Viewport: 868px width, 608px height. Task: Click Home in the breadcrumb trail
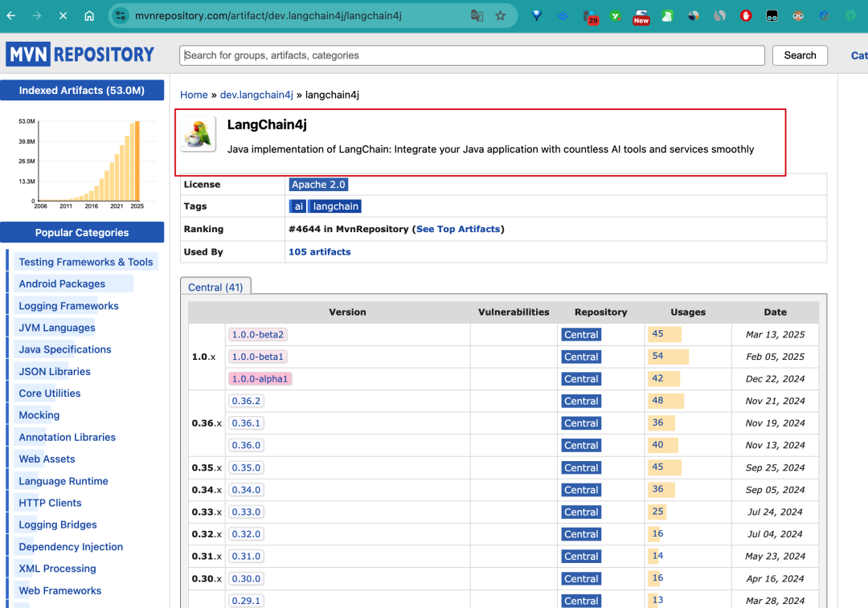click(194, 95)
